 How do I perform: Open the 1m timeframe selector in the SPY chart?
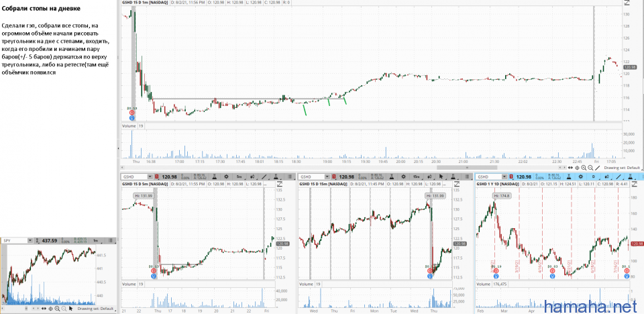96,240
